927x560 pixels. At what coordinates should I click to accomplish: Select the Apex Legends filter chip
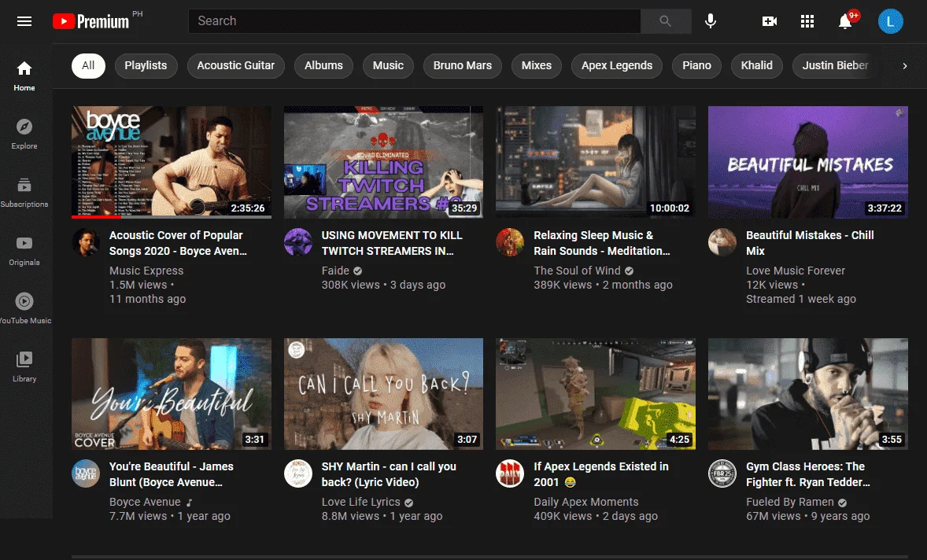coord(617,65)
